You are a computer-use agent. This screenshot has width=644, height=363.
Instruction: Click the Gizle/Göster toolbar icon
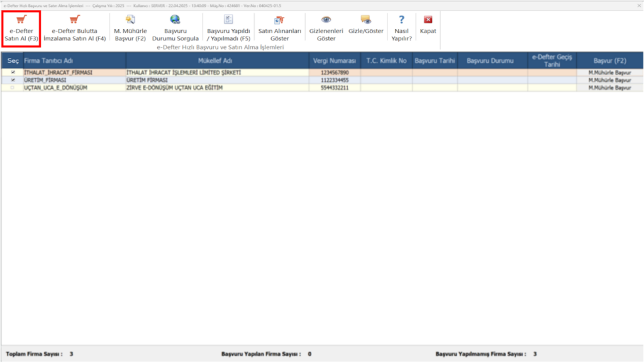click(365, 20)
